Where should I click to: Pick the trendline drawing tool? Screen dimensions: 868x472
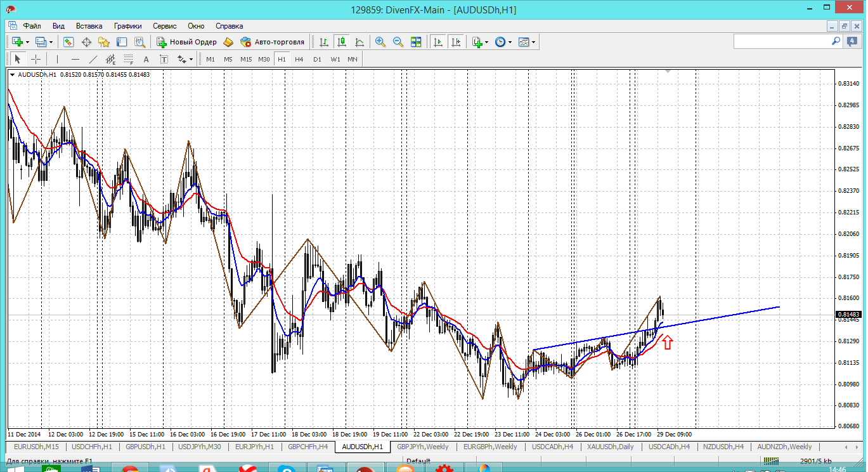(93, 59)
